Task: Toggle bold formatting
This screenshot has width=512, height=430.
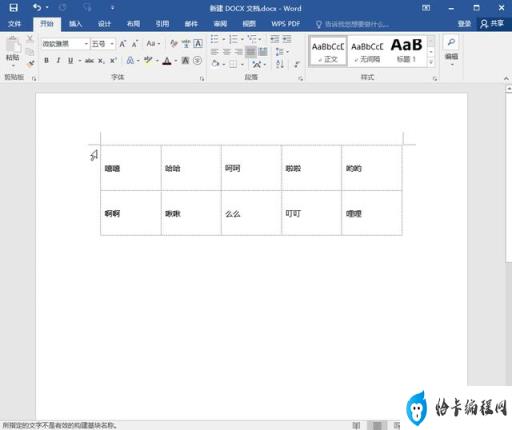Action: (x=46, y=60)
